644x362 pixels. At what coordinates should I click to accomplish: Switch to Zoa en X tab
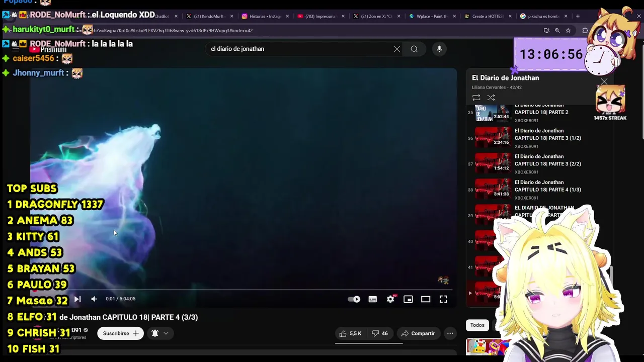(x=376, y=16)
